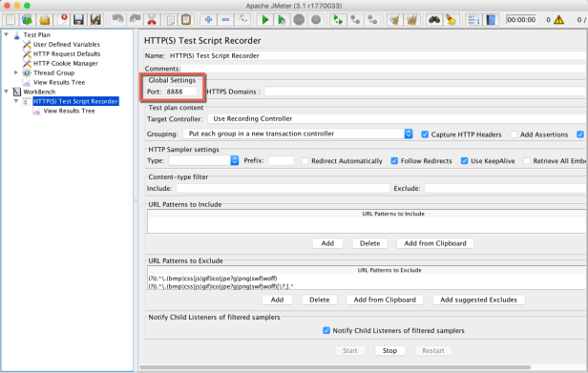Click the Reset Search brush icon

click(x=451, y=19)
